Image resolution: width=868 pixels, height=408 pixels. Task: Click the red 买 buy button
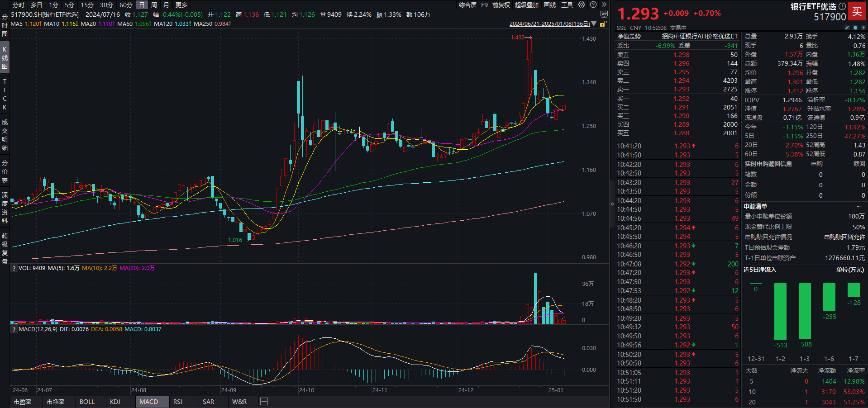coord(857,12)
